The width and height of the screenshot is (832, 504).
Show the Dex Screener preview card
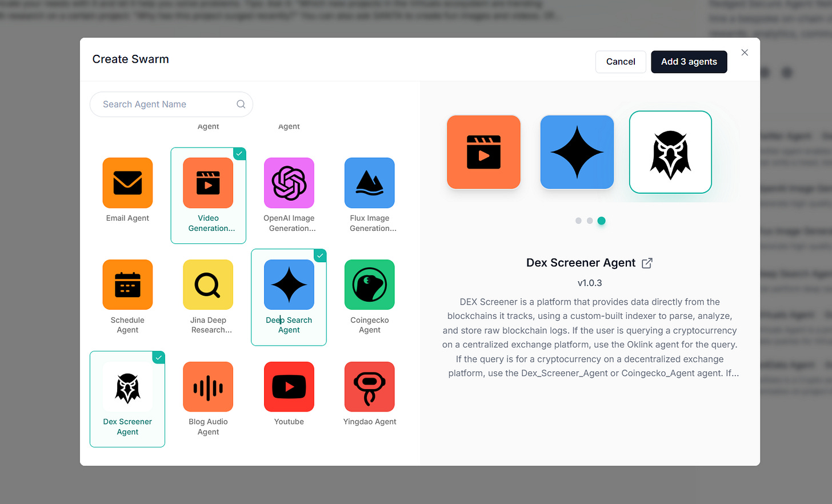coord(670,152)
